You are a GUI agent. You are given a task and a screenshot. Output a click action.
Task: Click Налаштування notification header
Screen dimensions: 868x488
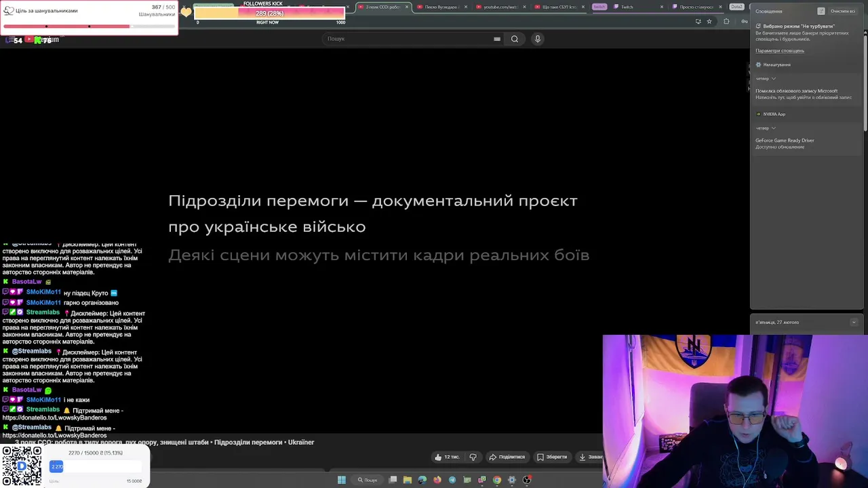click(773, 64)
